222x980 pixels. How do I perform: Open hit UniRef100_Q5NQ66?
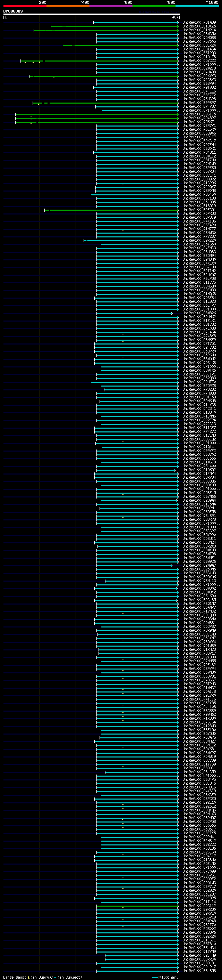[x=199, y=38]
